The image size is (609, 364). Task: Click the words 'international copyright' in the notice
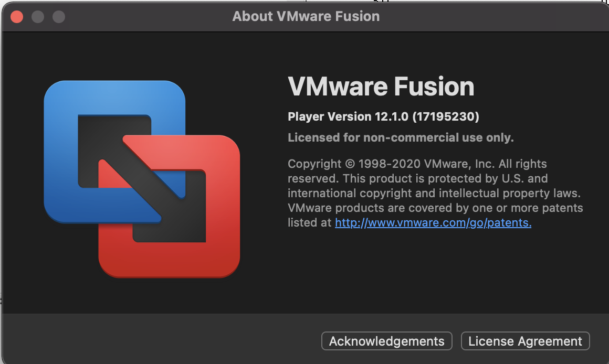335,193
